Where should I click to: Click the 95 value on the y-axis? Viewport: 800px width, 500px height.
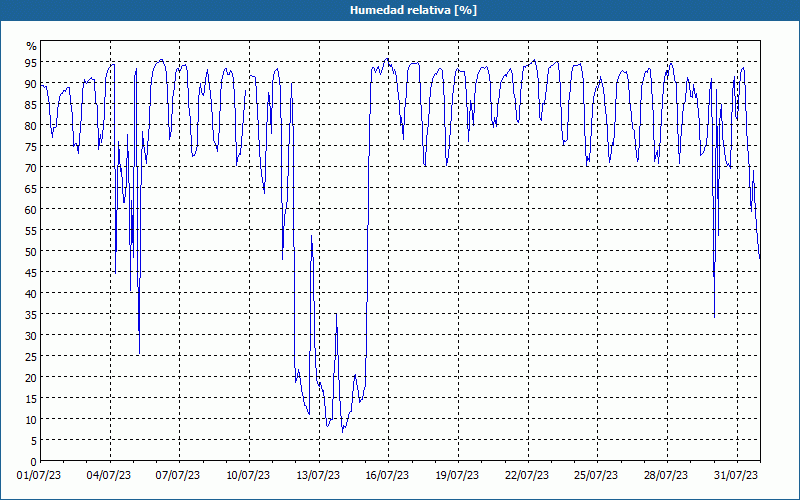tap(31, 63)
